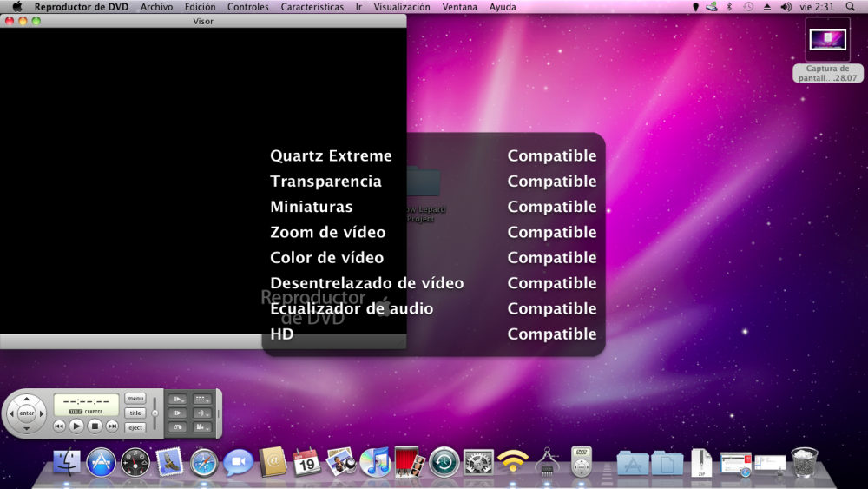868x489 pixels.
Task: Click the title button on DVD controller
Action: pyautogui.click(x=135, y=413)
